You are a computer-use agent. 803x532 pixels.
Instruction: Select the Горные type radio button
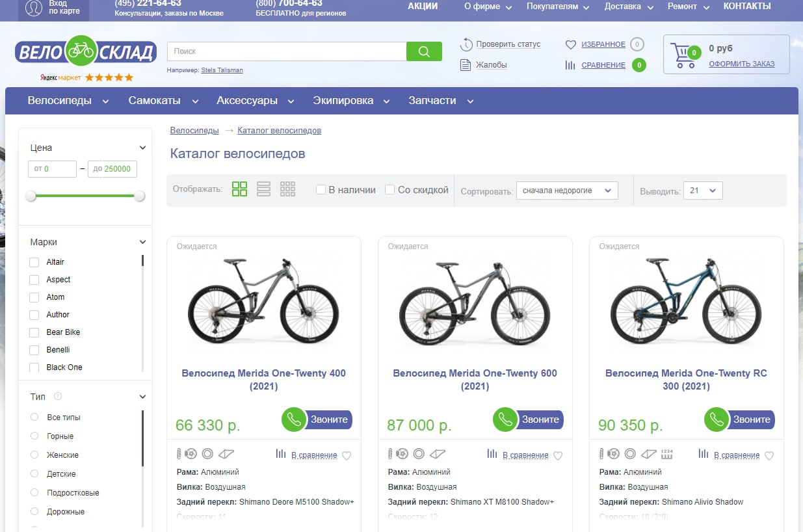point(34,436)
